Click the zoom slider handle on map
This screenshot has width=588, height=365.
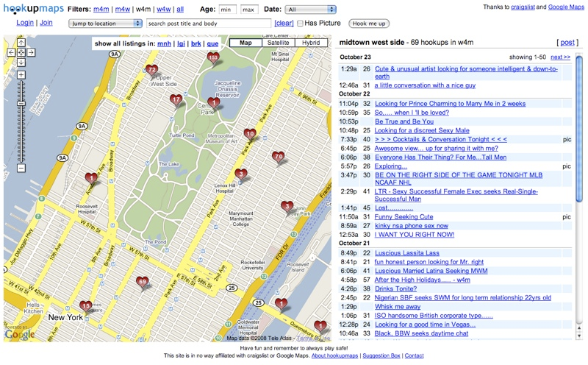click(21, 103)
